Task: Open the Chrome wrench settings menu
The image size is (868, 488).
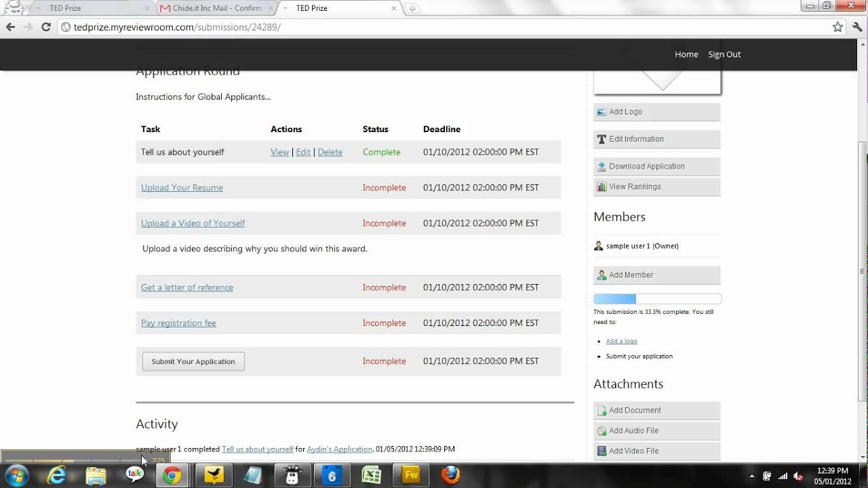Action: (857, 27)
